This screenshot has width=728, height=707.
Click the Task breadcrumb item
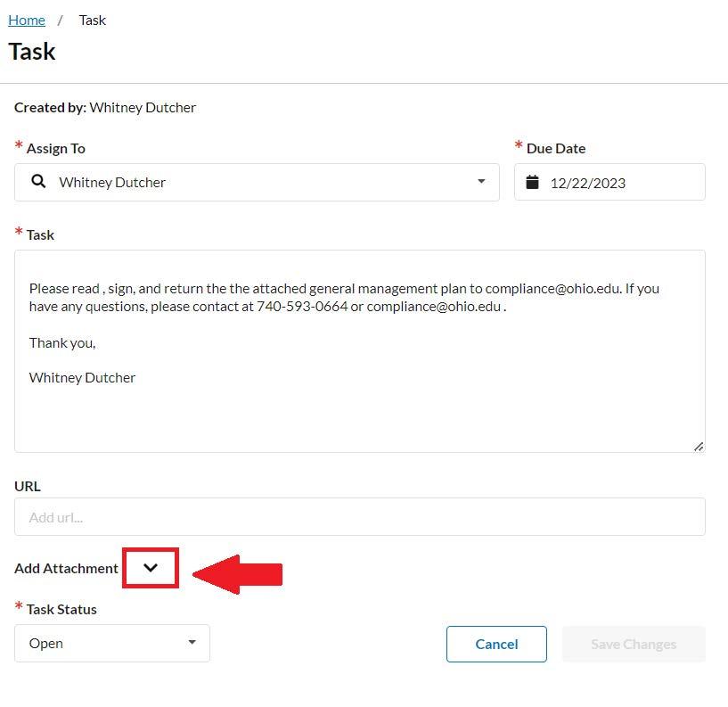coord(93,20)
